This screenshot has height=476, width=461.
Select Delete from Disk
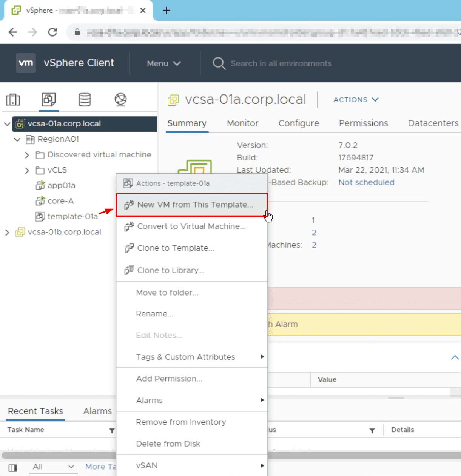pyautogui.click(x=192, y=444)
